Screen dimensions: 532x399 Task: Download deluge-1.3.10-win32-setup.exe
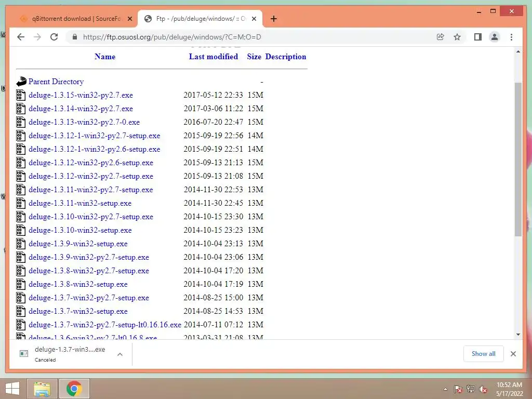pyautogui.click(x=80, y=230)
